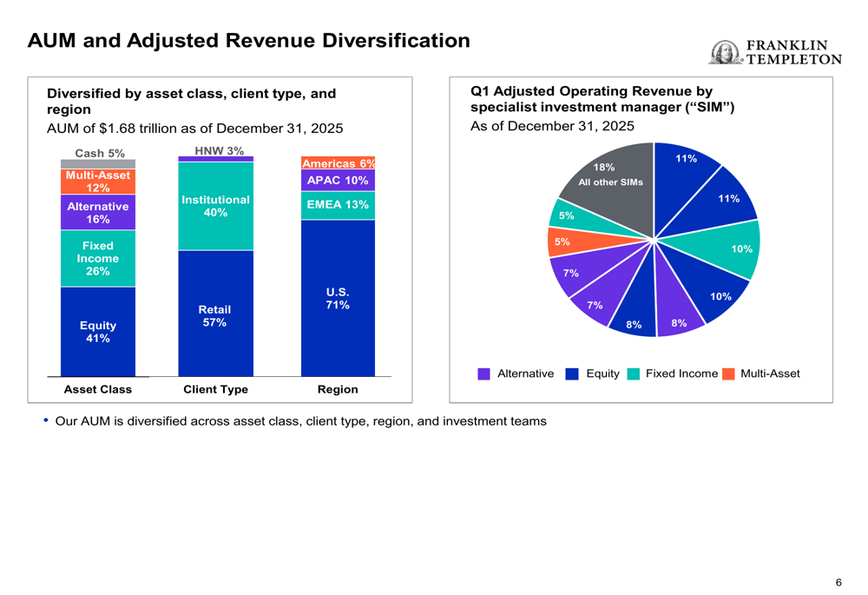Image resolution: width=868 pixels, height=595 pixels.
Task: Click the Asset Class axis label
Action: click(x=98, y=389)
